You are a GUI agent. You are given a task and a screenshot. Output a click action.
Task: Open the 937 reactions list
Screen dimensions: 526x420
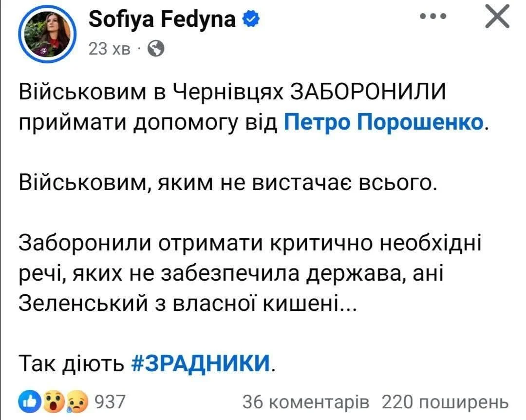pos(110,401)
